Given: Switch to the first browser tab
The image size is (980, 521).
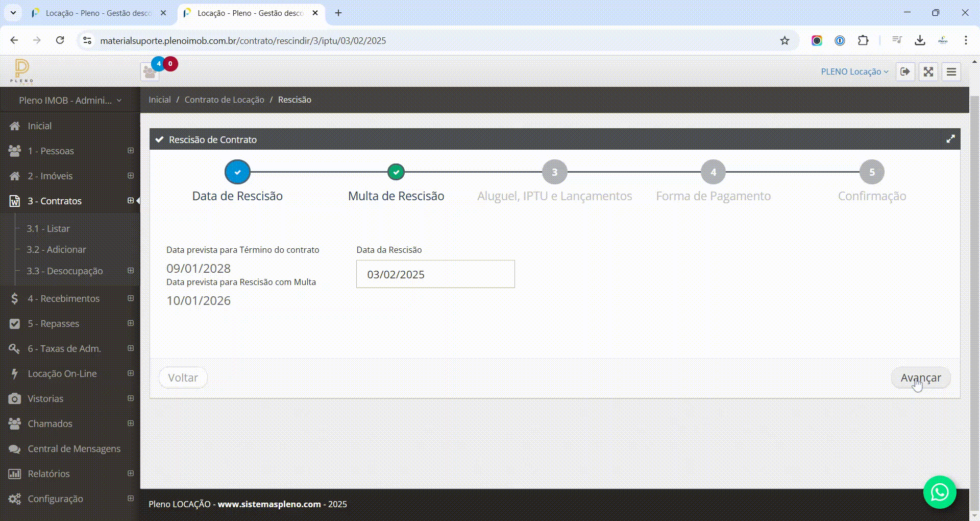Looking at the screenshot, I should 99,13.
